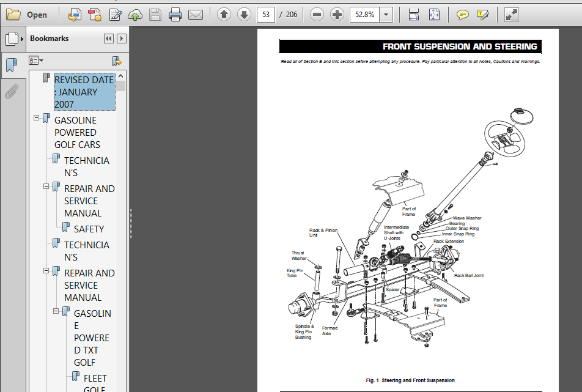Screen dimensions: 582x392
Task: Toggle read mode full-screen icon
Action: click(512, 15)
